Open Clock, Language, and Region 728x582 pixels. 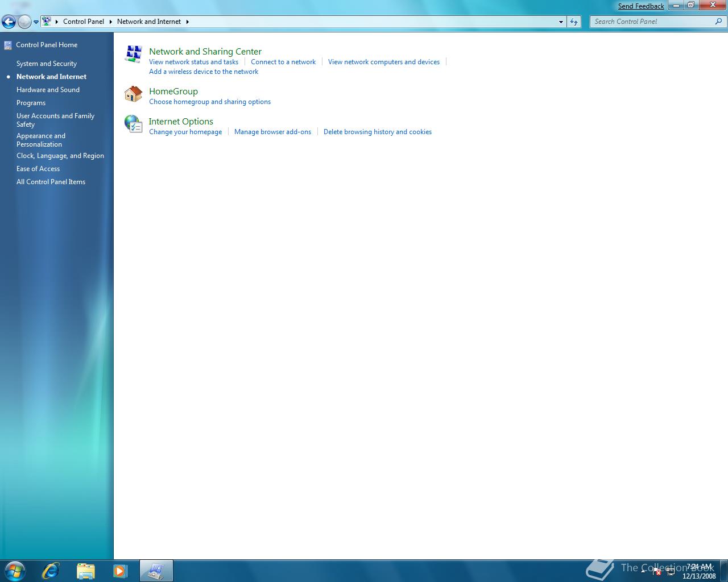coord(60,156)
